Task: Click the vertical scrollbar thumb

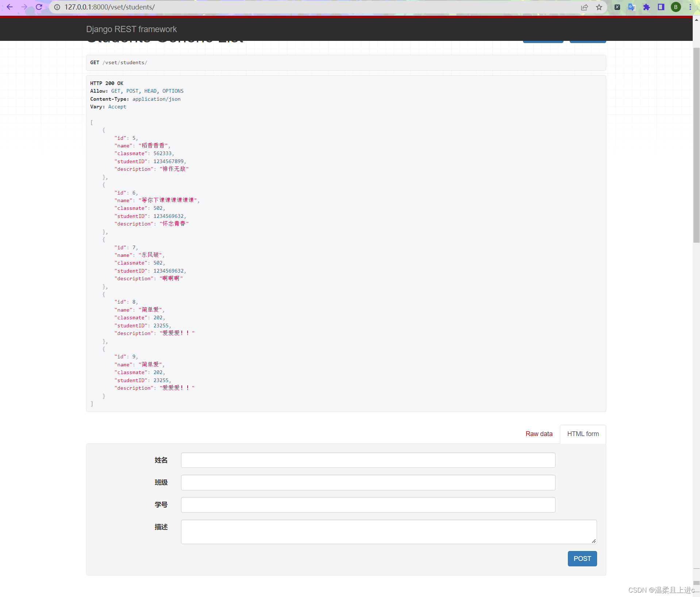Action: tap(696, 145)
